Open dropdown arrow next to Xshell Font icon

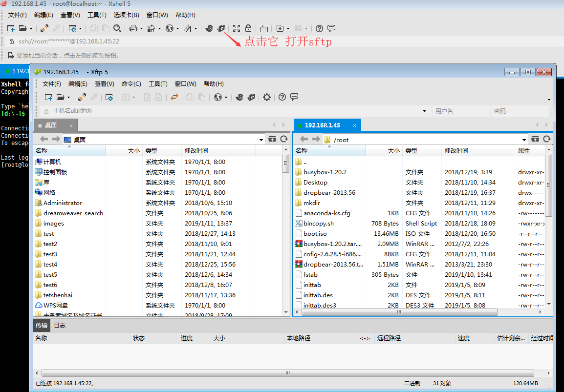[195, 29]
